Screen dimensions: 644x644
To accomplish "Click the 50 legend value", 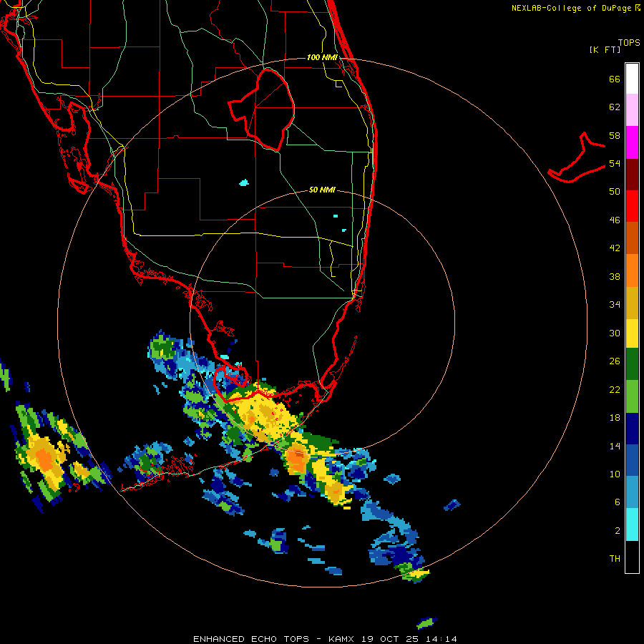I will coord(615,192).
